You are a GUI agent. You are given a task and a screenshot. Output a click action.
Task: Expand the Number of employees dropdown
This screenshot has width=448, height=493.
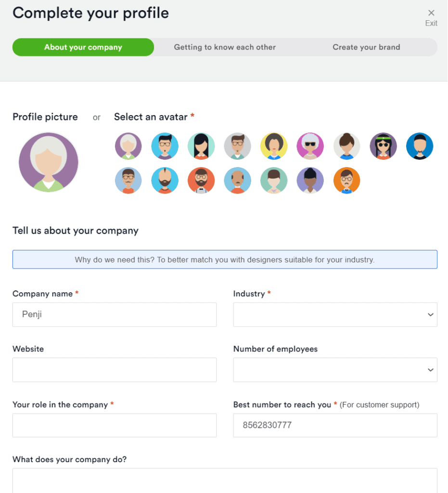point(335,370)
